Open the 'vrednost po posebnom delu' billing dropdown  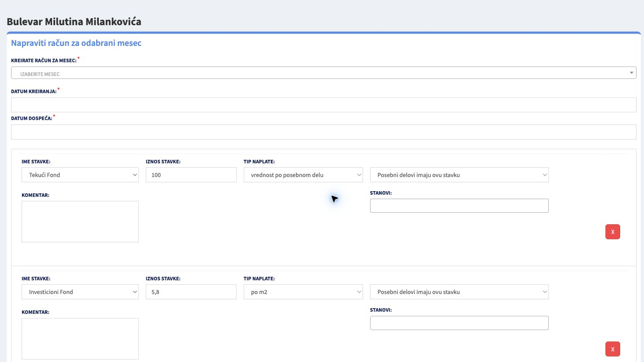(303, 175)
